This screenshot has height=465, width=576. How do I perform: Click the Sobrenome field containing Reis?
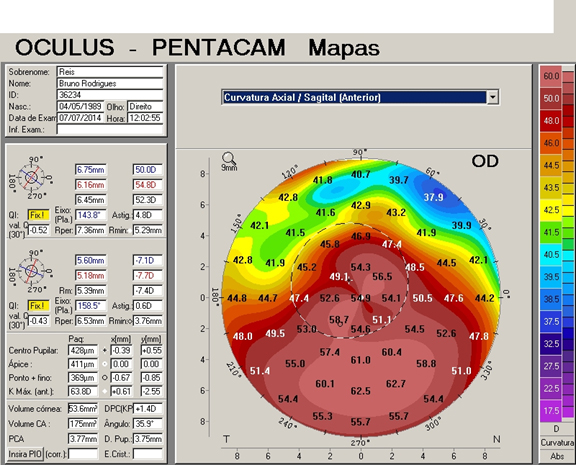[110, 72]
